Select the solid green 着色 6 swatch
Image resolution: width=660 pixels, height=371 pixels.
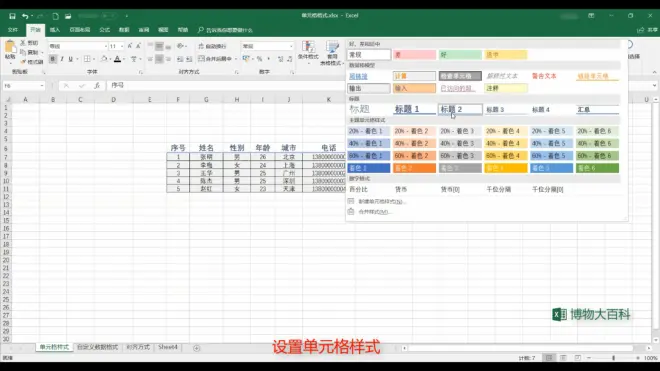coord(597,168)
